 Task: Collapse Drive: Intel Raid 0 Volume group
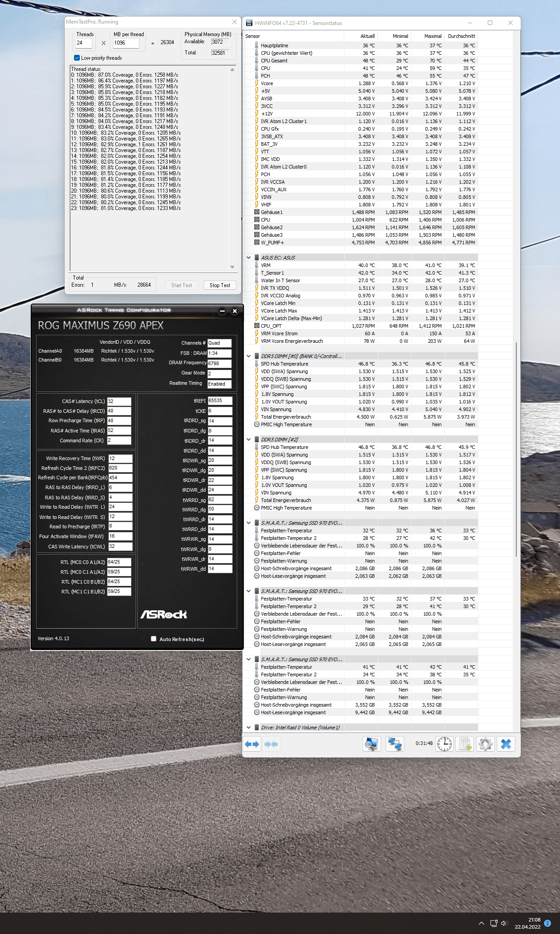[x=249, y=728]
